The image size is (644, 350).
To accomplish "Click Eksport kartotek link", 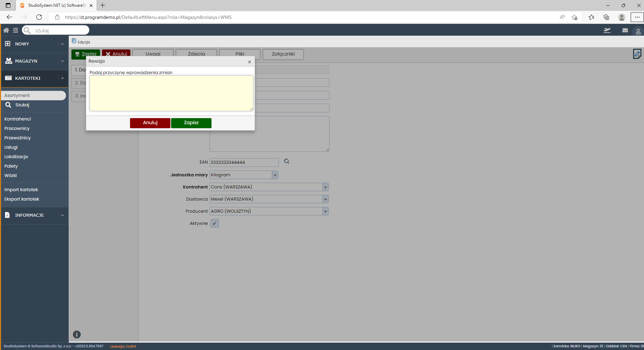I will (22, 199).
